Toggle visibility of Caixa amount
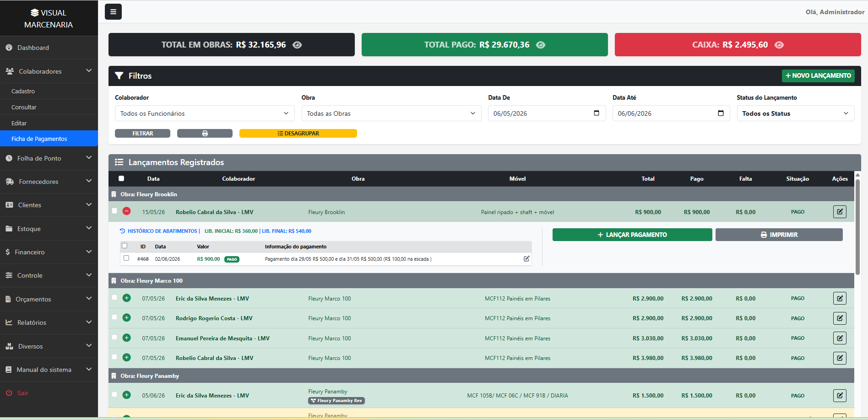Viewport: 868px width, 419px height. 779,45
